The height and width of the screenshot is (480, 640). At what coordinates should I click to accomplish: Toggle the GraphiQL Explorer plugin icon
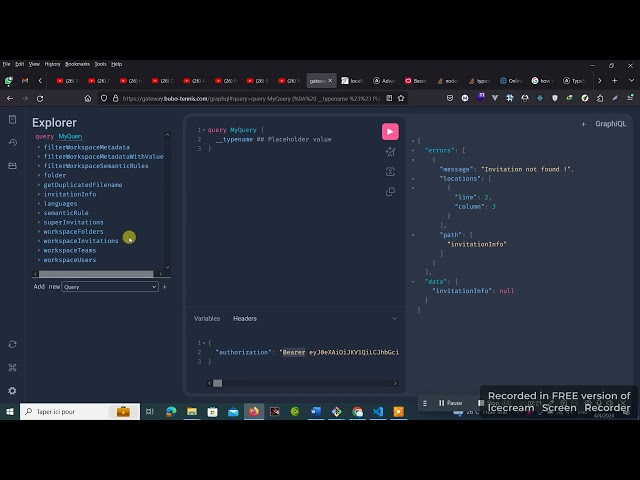[12, 166]
